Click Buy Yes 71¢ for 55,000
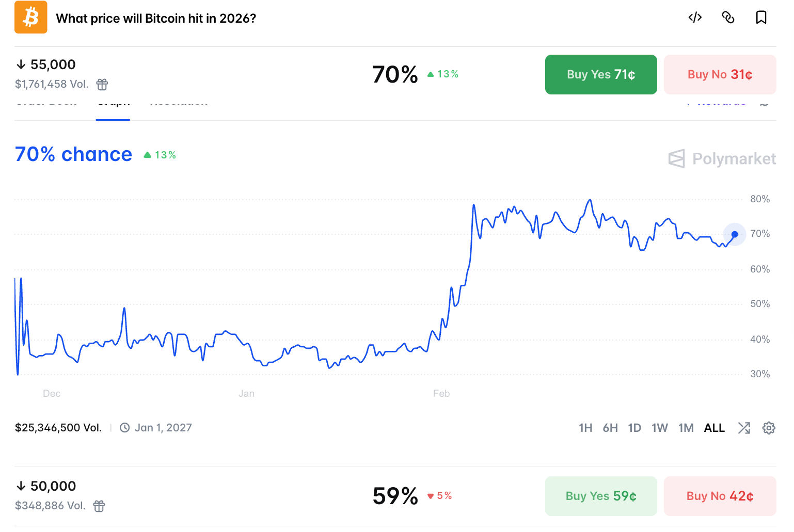794x532 pixels. coord(601,74)
